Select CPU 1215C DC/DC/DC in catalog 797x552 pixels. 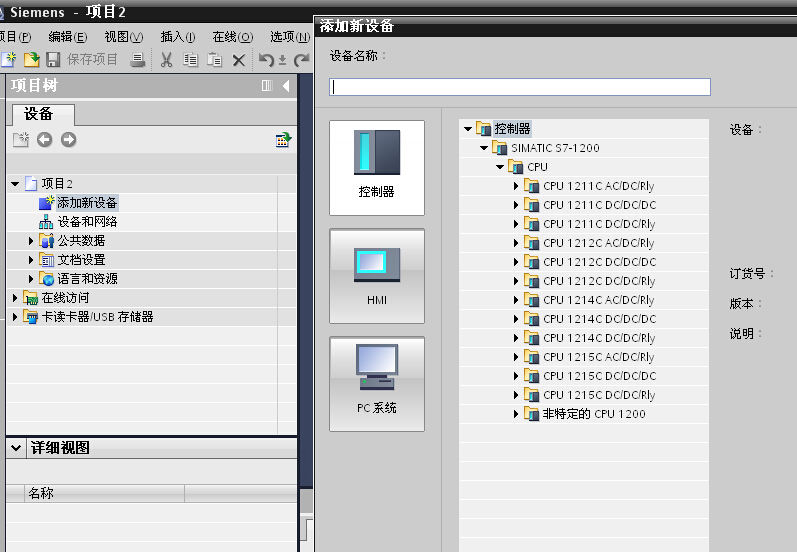coord(599,376)
